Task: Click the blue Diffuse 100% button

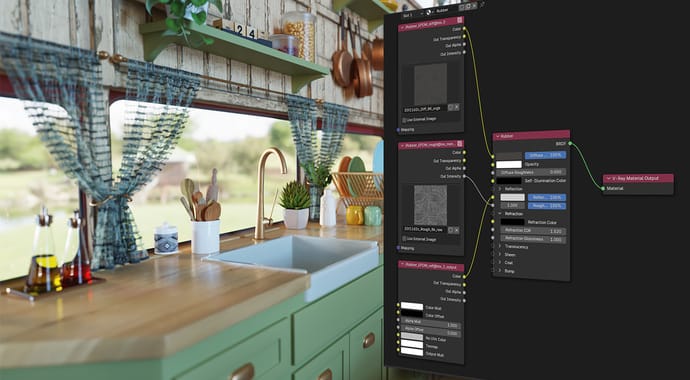Action: coord(546,155)
